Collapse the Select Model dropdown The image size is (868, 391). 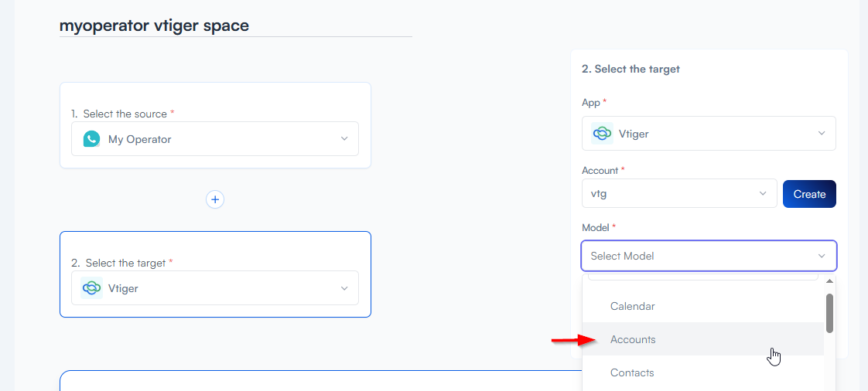[822, 256]
